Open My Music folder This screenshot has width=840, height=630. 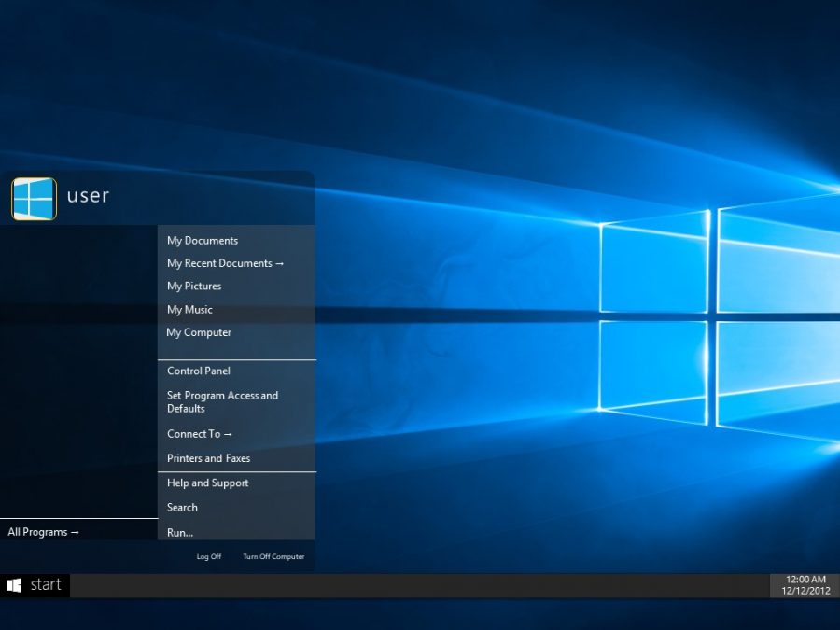[x=189, y=310]
